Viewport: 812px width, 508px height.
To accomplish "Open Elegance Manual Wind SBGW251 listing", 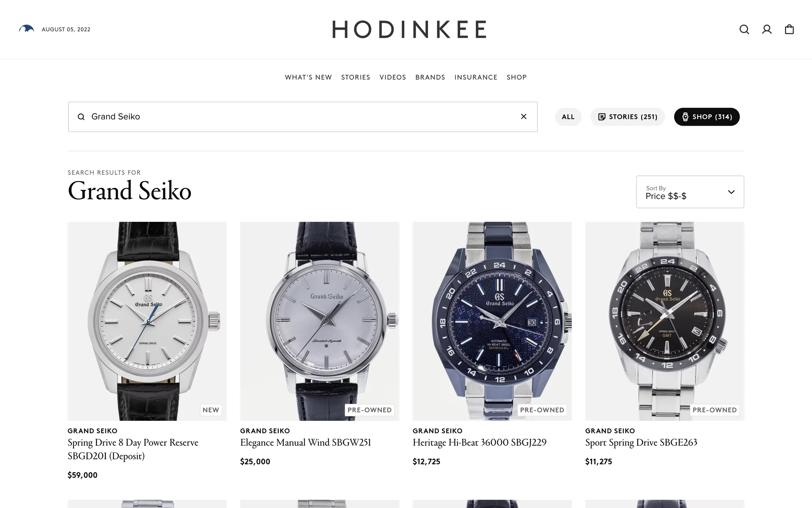I will tap(305, 443).
